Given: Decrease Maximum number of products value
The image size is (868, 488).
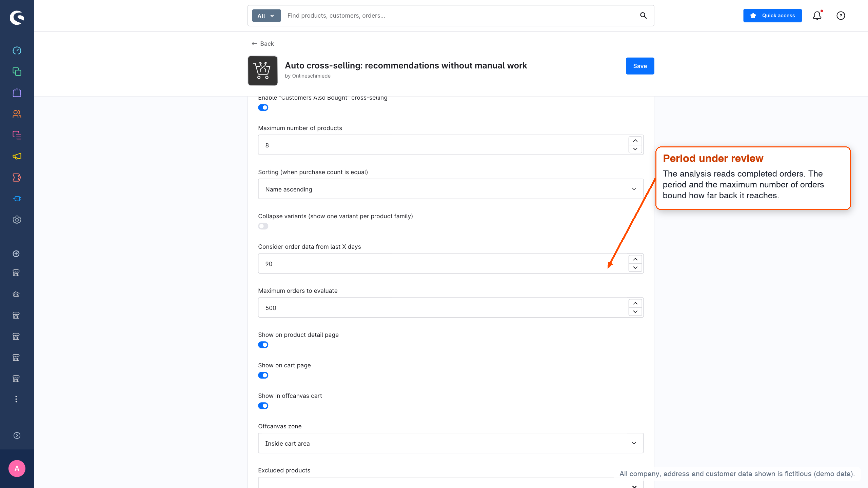Looking at the screenshot, I should pyautogui.click(x=635, y=149).
